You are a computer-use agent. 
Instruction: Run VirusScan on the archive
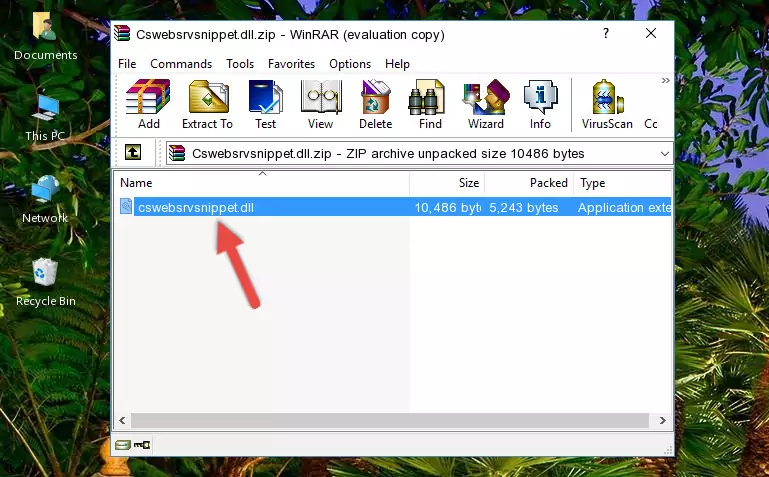click(x=607, y=104)
